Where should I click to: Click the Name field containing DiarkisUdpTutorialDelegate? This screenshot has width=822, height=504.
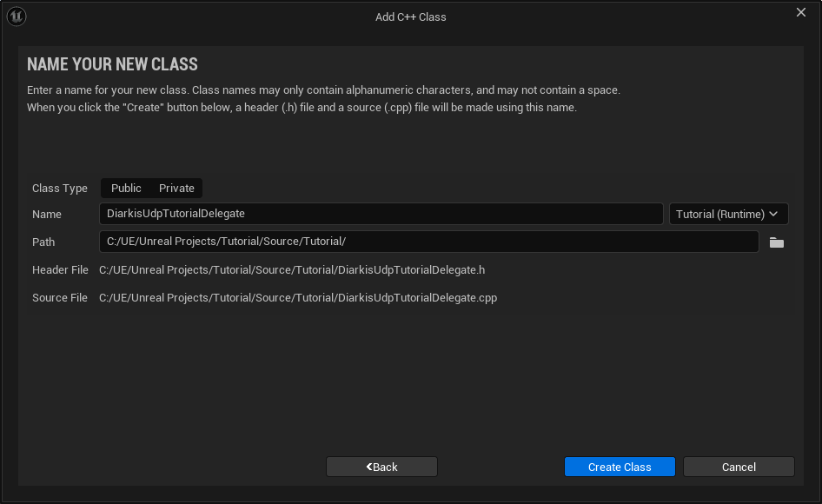pos(381,214)
